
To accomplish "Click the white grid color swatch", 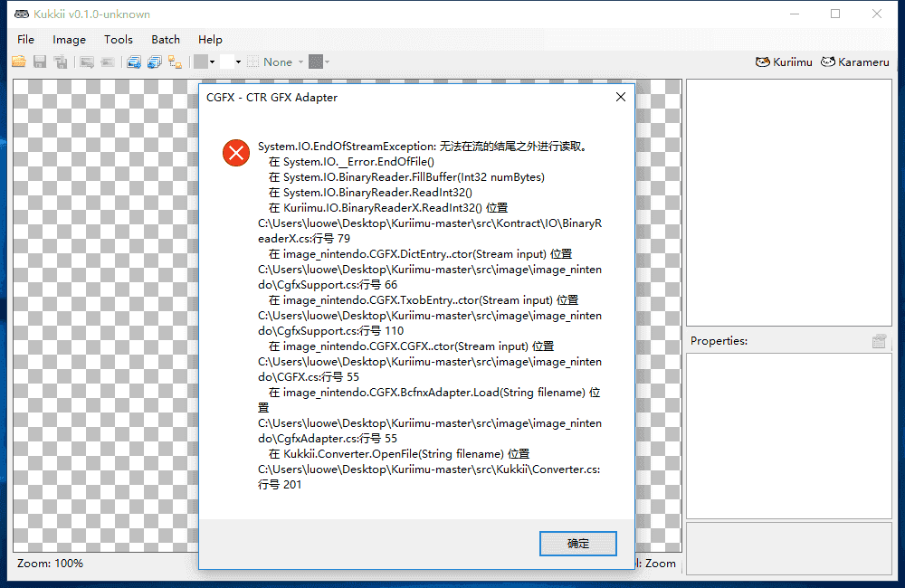I will click(x=227, y=62).
